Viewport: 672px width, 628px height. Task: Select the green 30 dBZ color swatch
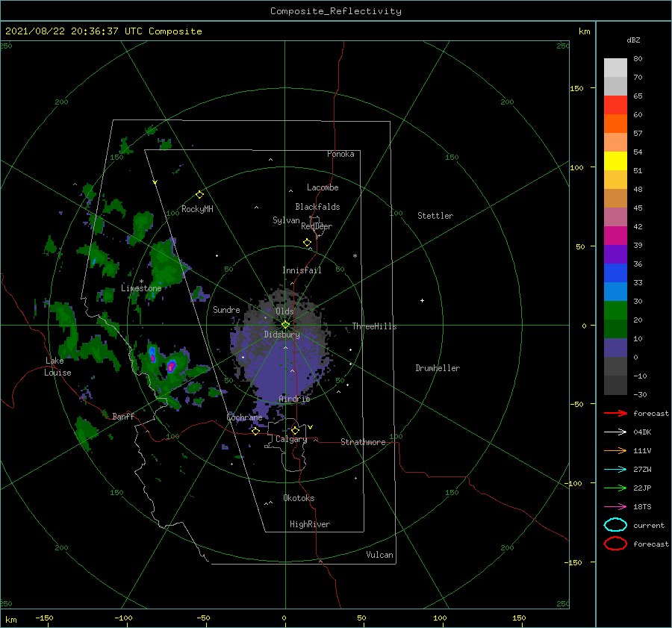coord(615,310)
